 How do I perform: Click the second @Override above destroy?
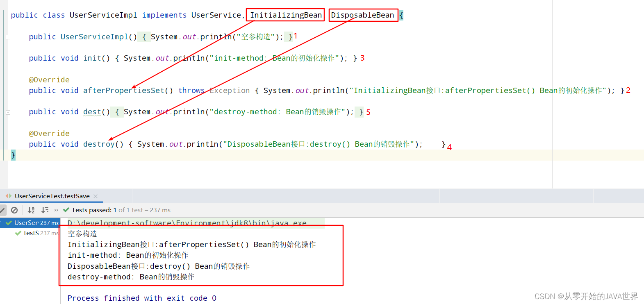[x=49, y=134]
